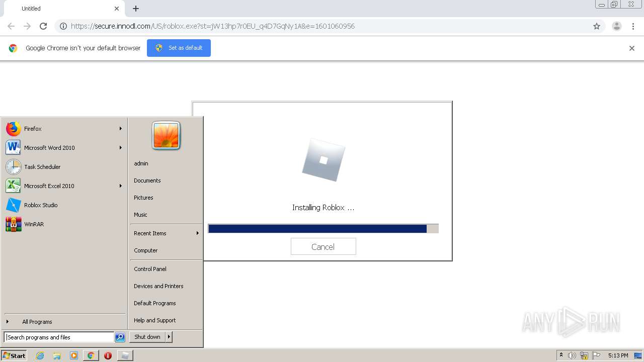Viewport: 644px width, 362px height.
Task: Open Internet Explorer from the taskbar
Action: tap(40, 355)
